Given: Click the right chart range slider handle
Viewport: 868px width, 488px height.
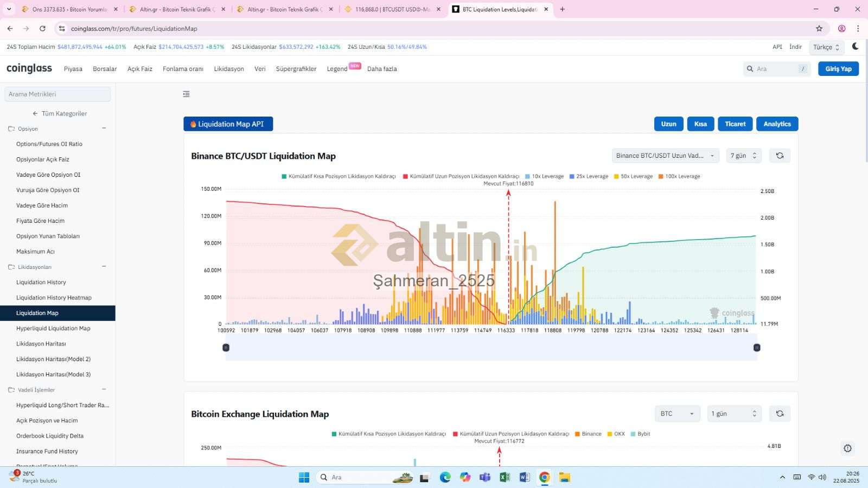Looking at the screenshot, I should click(757, 348).
